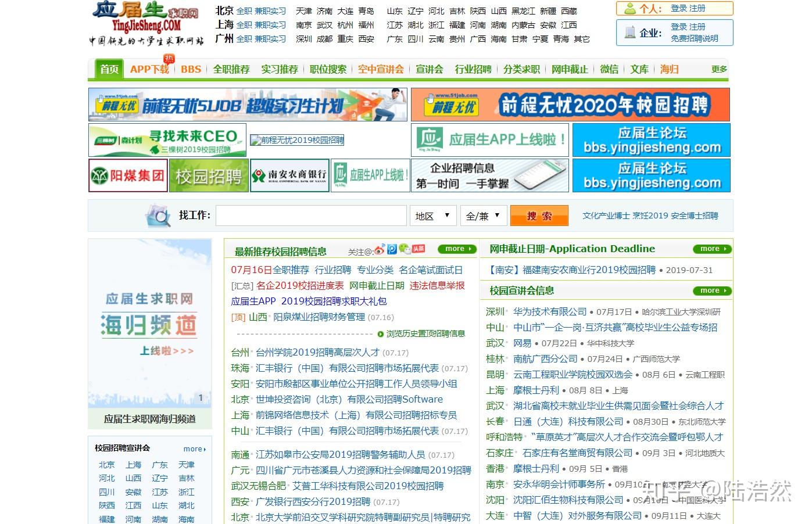Open 阳泉煤业招聘财务管理 pinned listing
The height and width of the screenshot is (524, 812).
click(x=319, y=317)
